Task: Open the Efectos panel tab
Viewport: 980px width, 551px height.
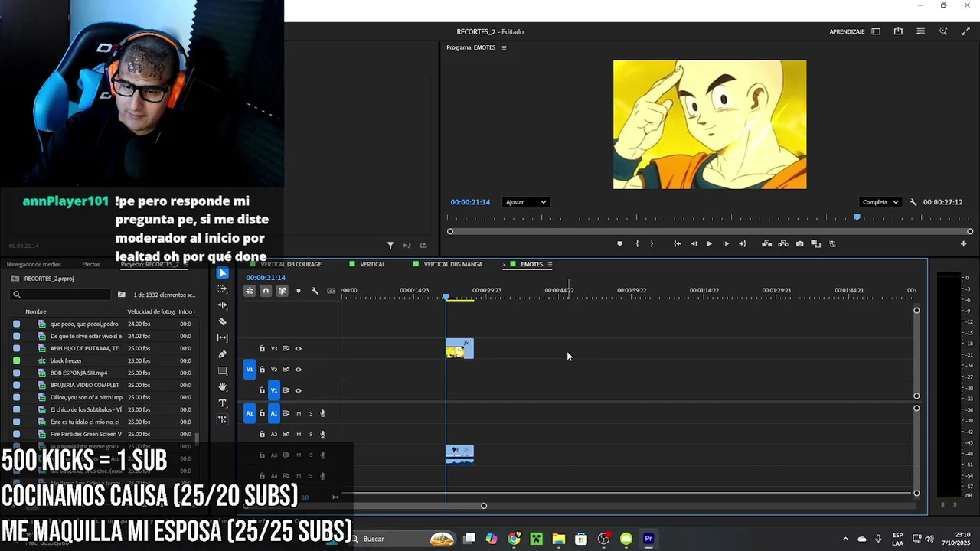Action: coord(91,265)
